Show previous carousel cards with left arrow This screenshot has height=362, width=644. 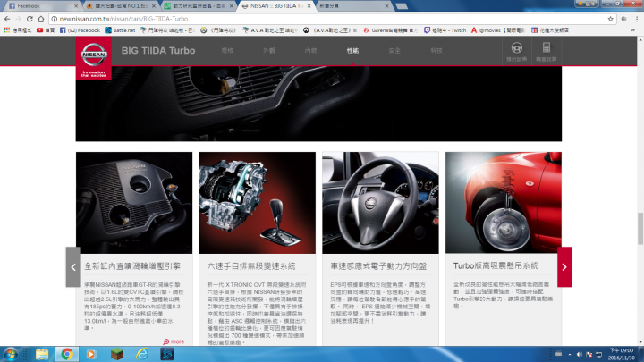(73, 267)
